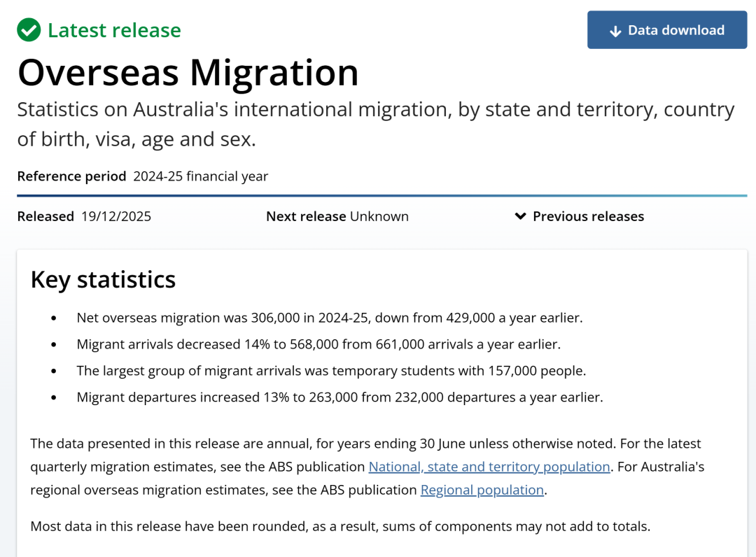Image resolution: width=756 pixels, height=557 pixels.
Task: Click the note about rounded data sums
Action: (x=340, y=526)
